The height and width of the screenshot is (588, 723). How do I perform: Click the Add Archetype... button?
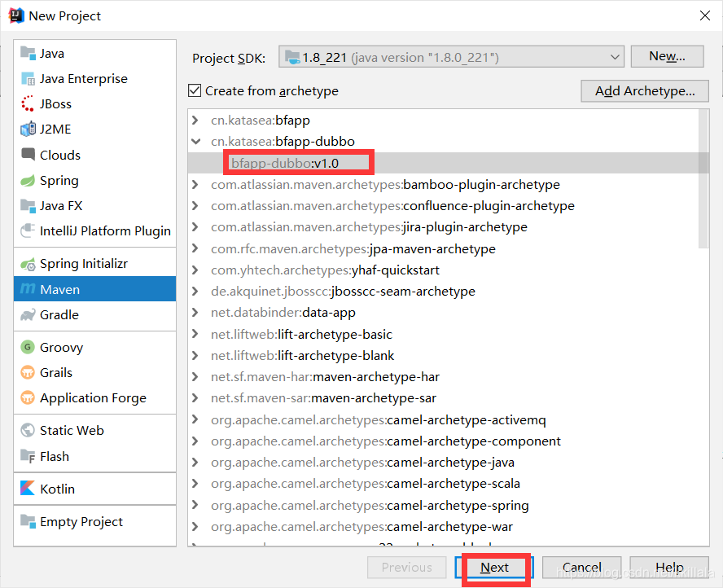(x=645, y=91)
